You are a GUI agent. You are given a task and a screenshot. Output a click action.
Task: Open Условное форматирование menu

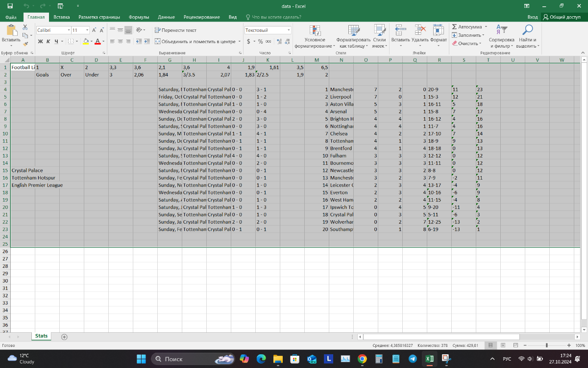click(315, 36)
